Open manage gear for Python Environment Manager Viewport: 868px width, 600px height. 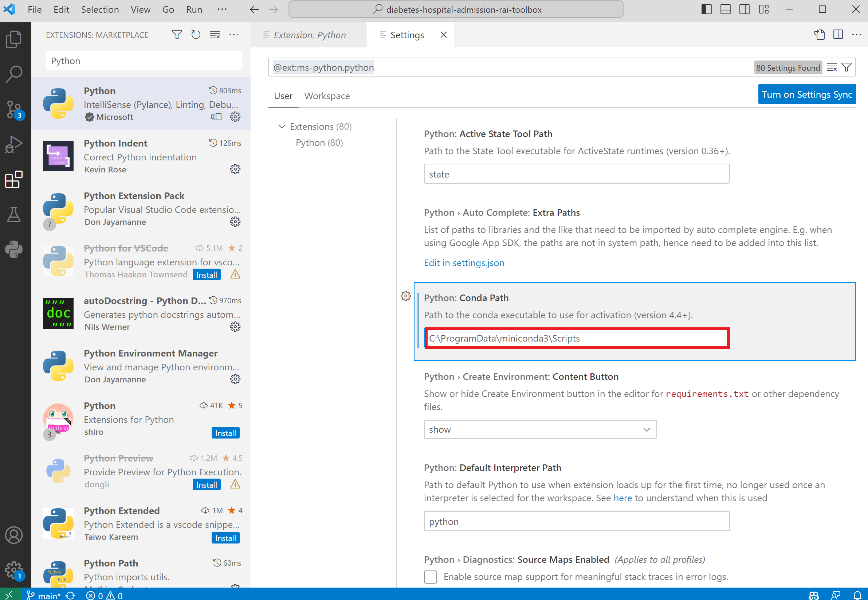[x=235, y=379]
